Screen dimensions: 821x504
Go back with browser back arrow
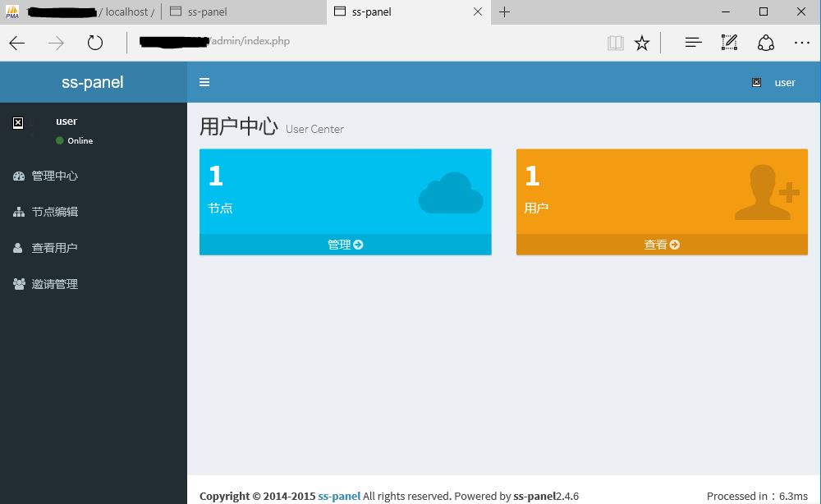pyautogui.click(x=17, y=43)
